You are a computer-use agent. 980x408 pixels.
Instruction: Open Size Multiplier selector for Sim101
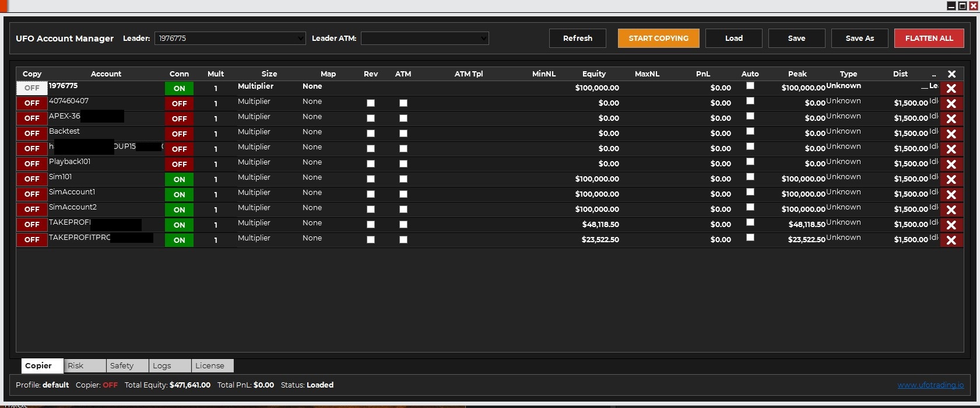[x=254, y=177]
